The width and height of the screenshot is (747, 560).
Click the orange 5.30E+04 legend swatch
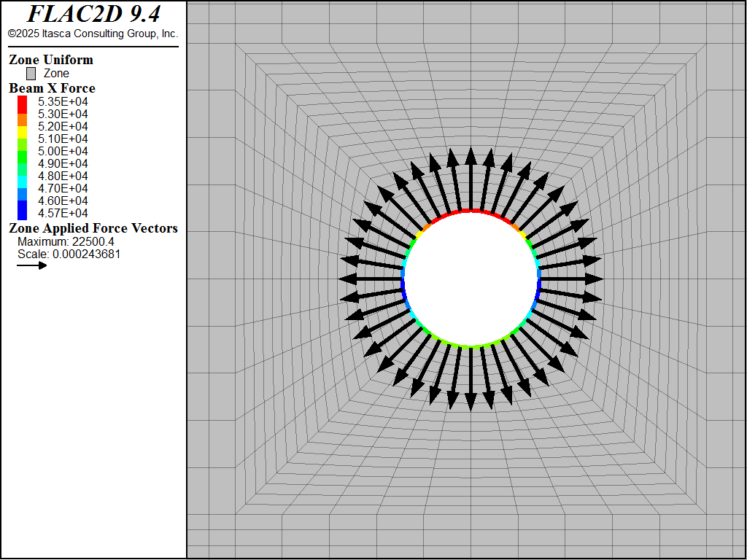pos(22,120)
